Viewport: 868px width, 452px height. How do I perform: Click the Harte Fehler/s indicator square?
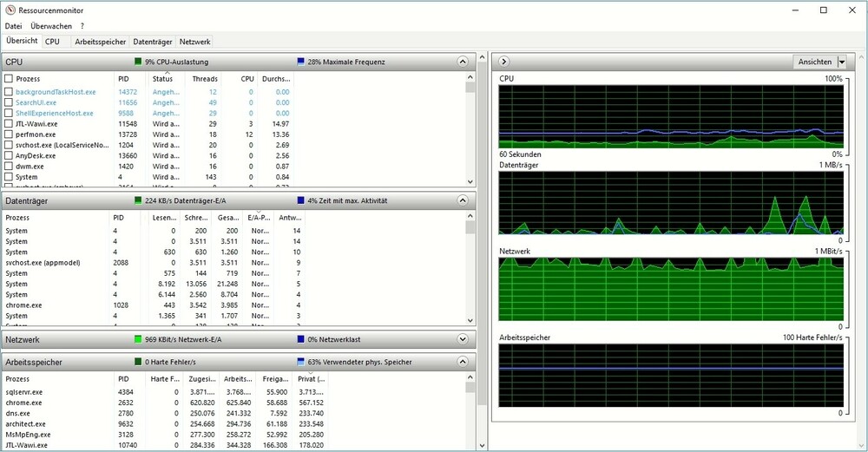pyautogui.click(x=138, y=362)
